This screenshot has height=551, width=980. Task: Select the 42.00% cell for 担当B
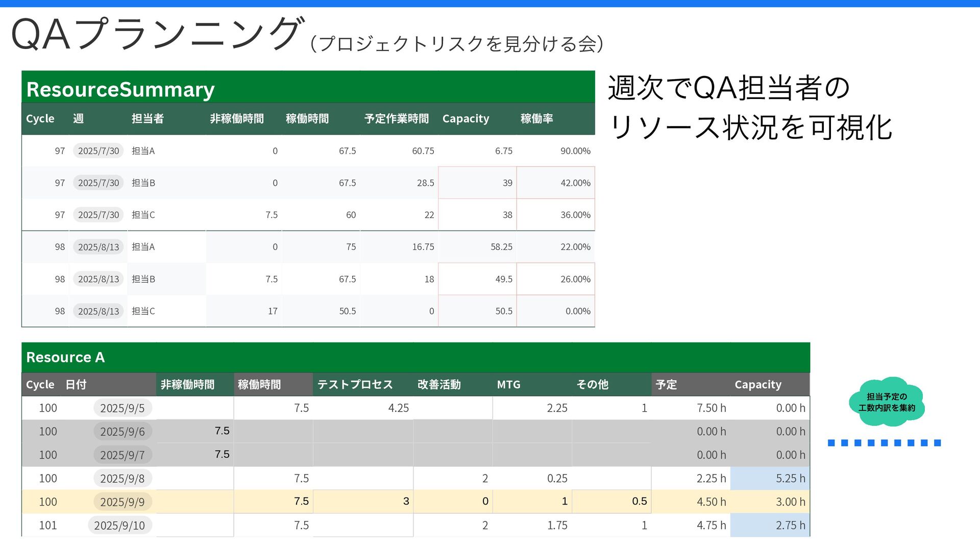[x=575, y=183]
